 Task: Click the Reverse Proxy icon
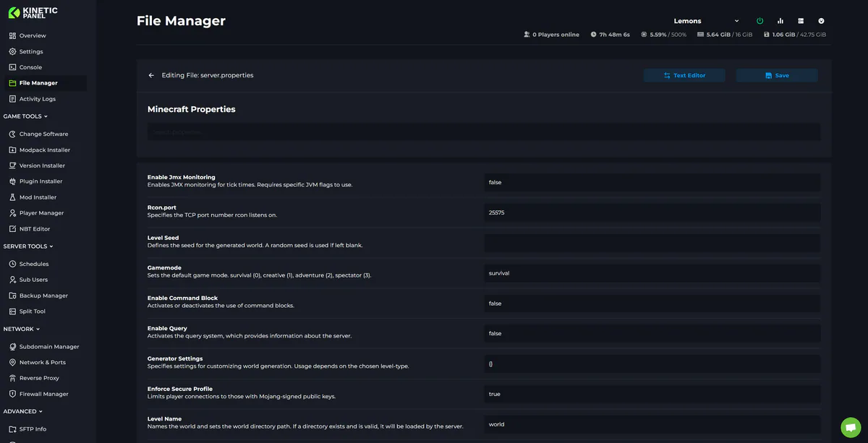click(12, 378)
